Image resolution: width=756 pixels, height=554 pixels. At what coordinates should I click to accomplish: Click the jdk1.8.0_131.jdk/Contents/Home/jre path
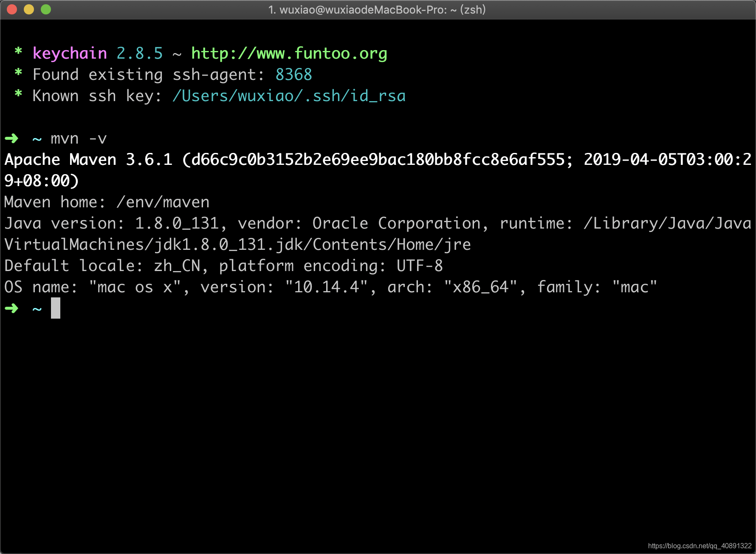tap(313, 245)
